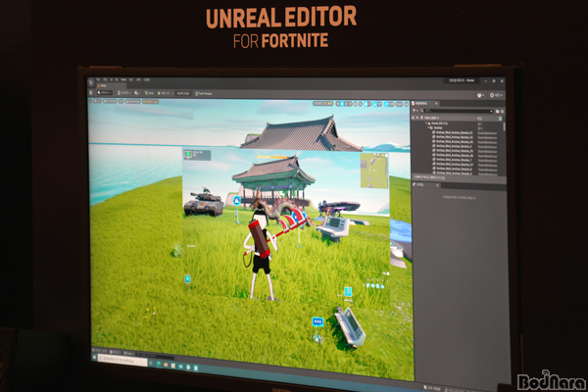588x392 pixels.
Task: Select the chat-bubble device icon on grass
Action: [318, 321]
